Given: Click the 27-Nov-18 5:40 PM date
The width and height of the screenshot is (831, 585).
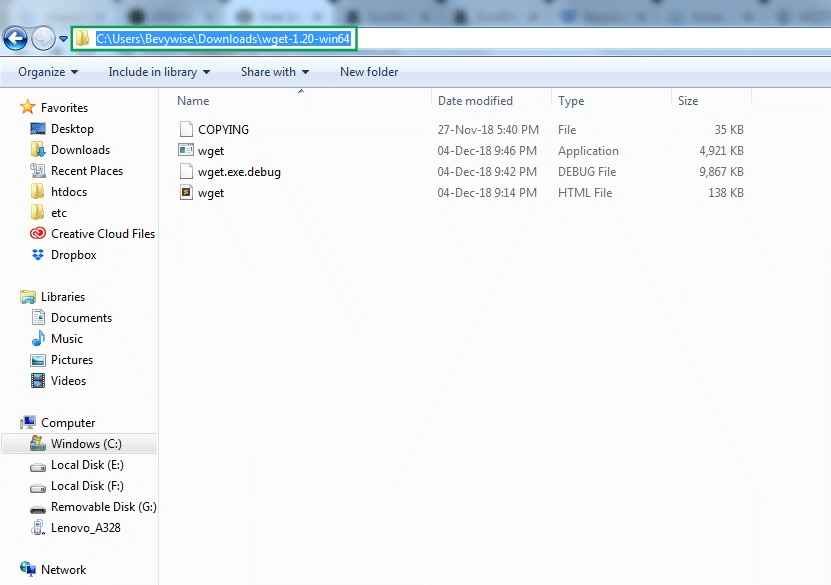Looking at the screenshot, I should tap(488, 129).
